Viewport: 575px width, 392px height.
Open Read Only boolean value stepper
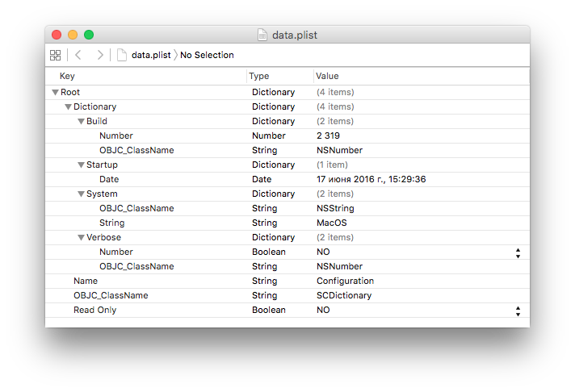(x=517, y=310)
